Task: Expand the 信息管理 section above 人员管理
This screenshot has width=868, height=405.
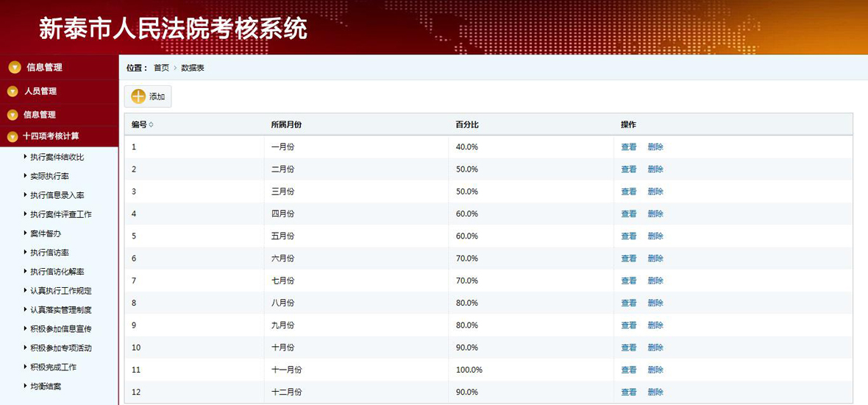Action: click(44, 68)
